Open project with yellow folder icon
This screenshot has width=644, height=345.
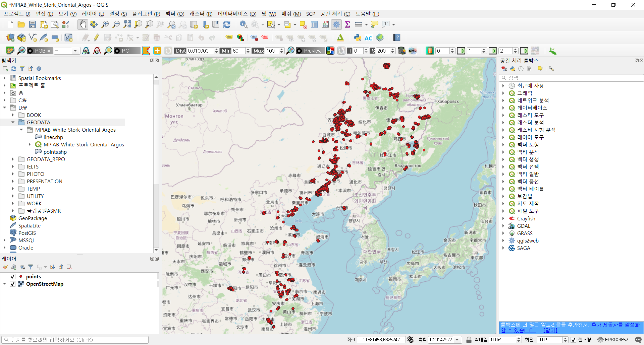(x=21, y=24)
